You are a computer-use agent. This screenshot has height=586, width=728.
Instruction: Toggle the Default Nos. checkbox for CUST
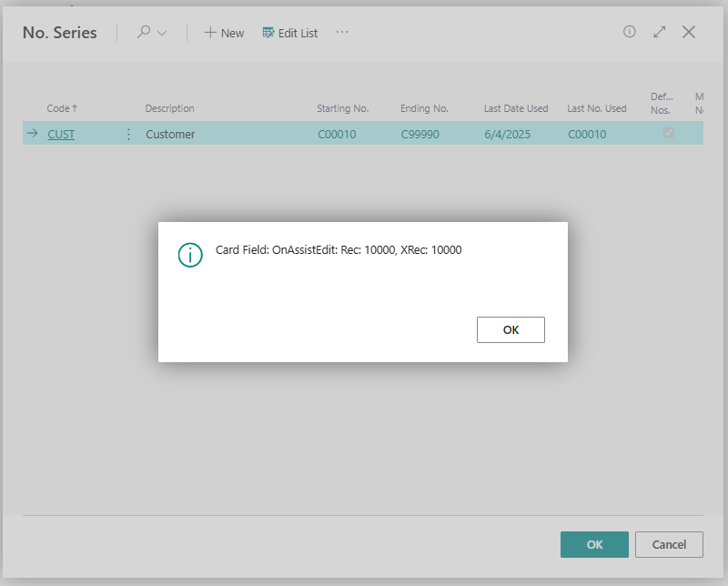[669, 133]
